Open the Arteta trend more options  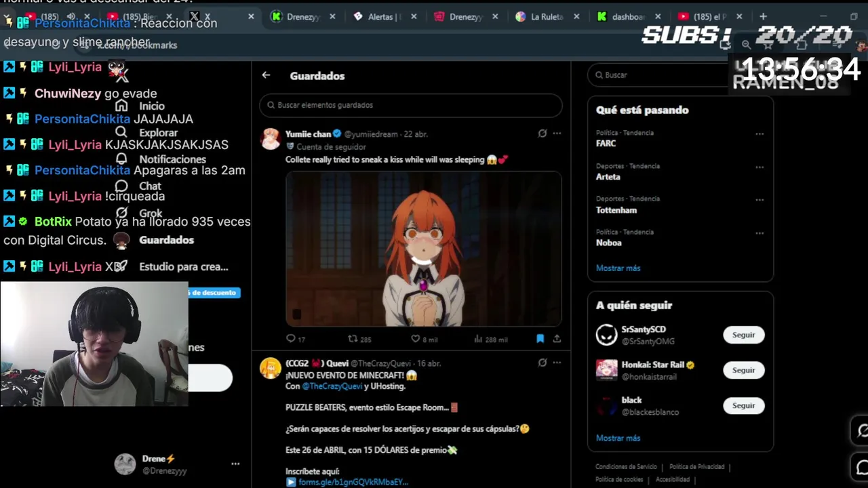pos(759,167)
